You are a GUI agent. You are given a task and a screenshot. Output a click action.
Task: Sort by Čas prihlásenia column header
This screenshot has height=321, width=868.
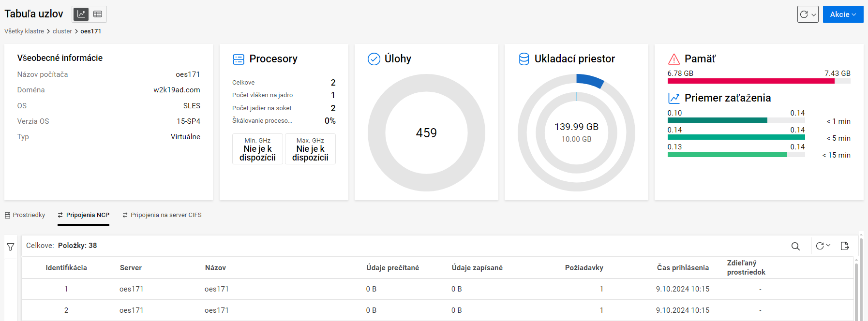pos(682,268)
